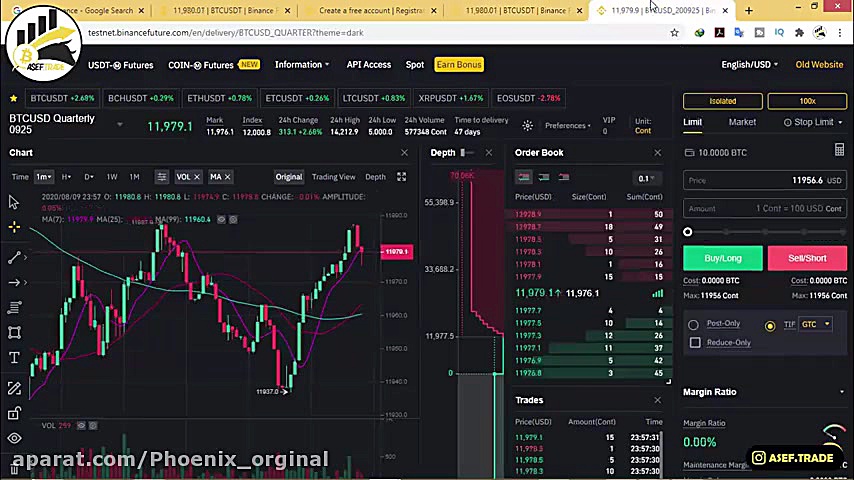
Task: Click the Price input field
Action: (x=765, y=180)
